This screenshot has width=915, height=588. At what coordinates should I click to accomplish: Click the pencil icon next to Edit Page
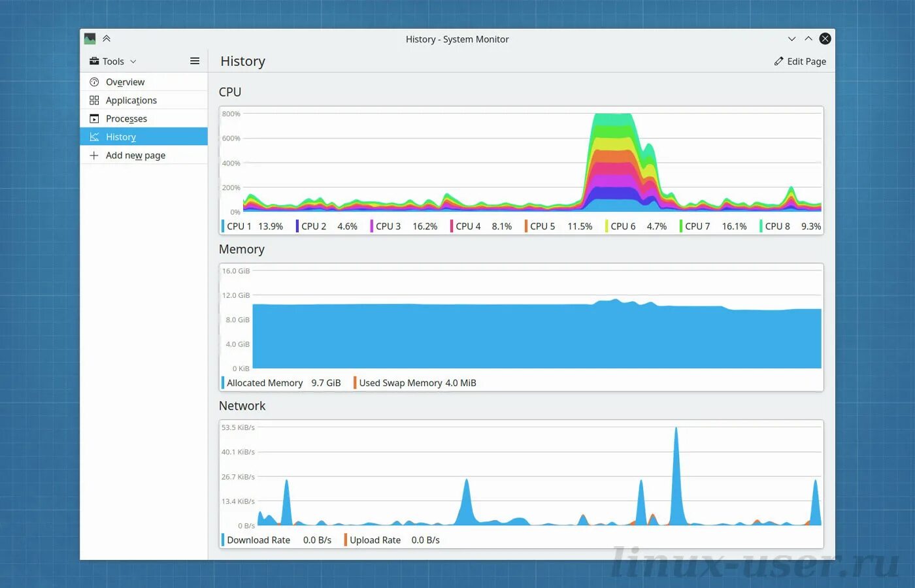point(778,61)
